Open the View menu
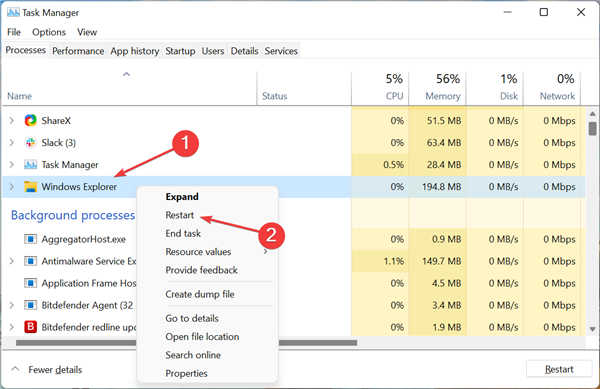Viewport: 600px width, 389px height. point(87,32)
